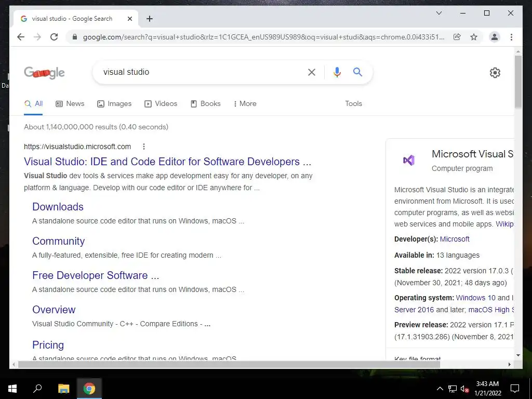Open Chrome's three-dot menu
This screenshot has height=399, width=532.
[x=511, y=37]
